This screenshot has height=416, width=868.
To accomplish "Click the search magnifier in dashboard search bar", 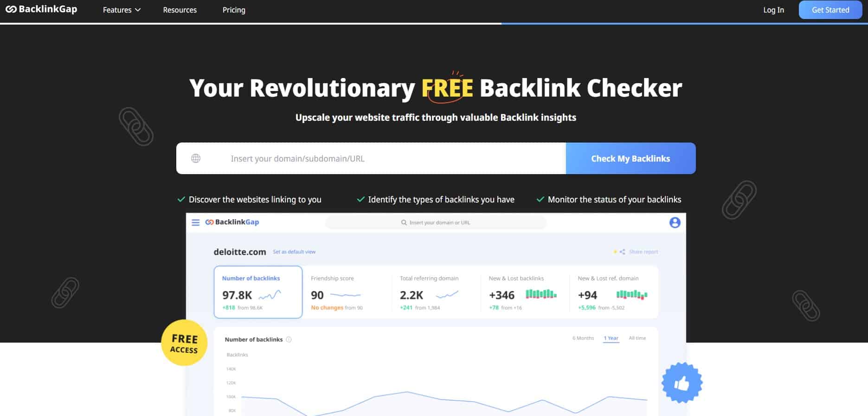I will (x=404, y=222).
